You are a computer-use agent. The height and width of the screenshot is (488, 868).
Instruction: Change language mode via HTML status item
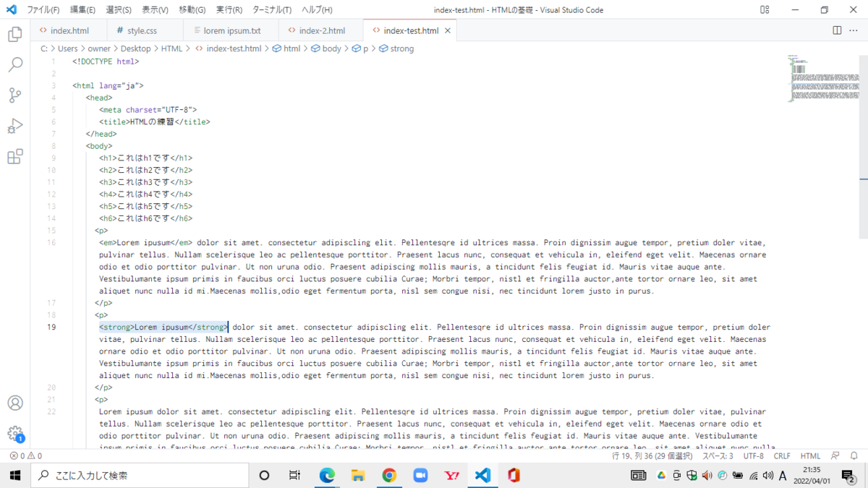click(810, 456)
